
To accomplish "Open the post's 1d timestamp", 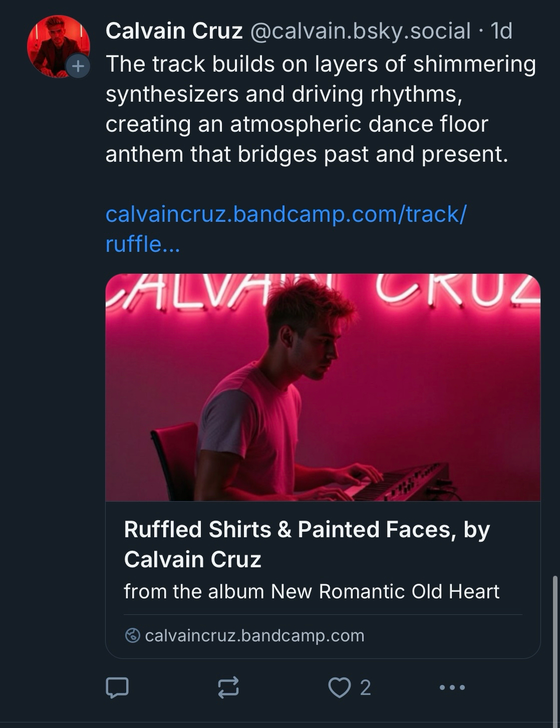I will click(x=501, y=31).
